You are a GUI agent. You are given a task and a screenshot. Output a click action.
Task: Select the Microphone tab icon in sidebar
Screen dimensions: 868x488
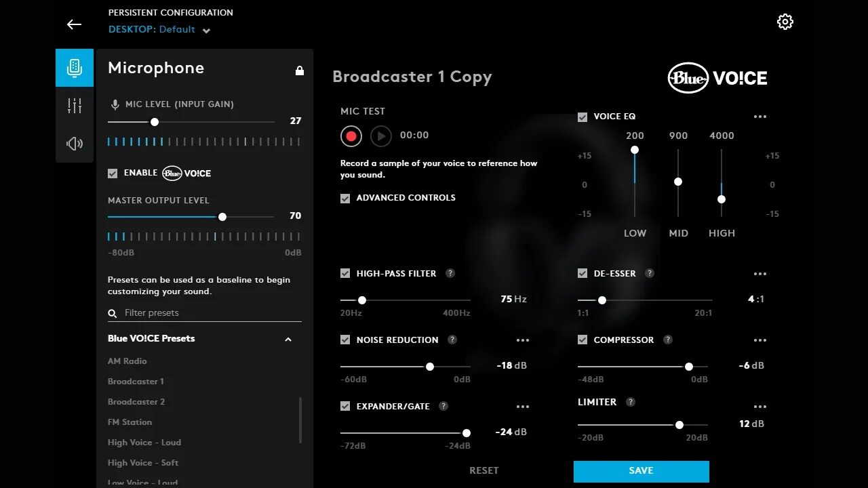point(75,68)
